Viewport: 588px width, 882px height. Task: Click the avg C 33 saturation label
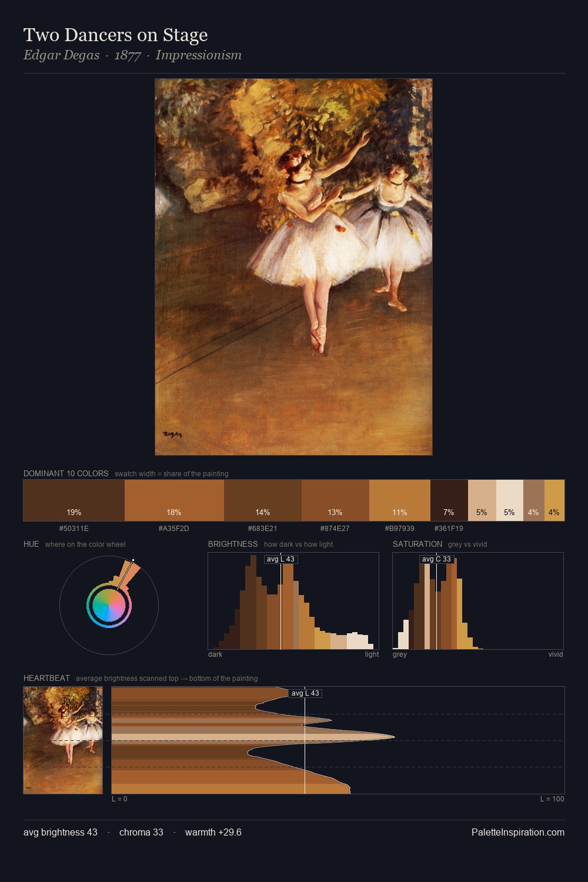[x=437, y=559]
